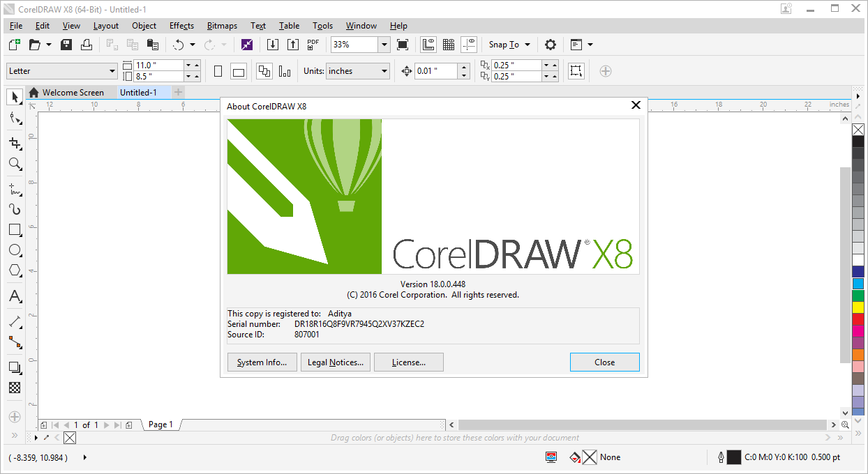Image resolution: width=868 pixels, height=474 pixels.
Task: Click the nudge distance 0.01 field
Action: coord(436,71)
